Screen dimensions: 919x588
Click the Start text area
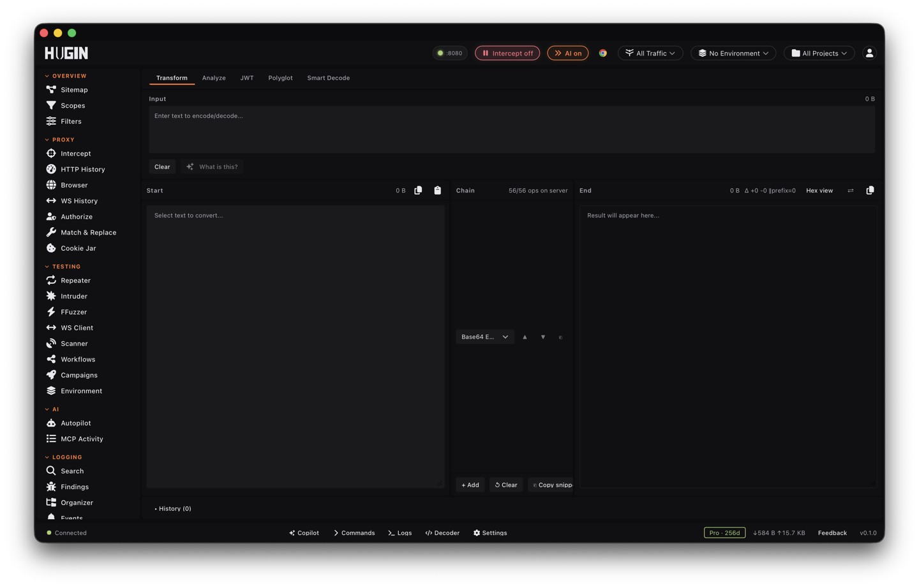[x=295, y=346]
